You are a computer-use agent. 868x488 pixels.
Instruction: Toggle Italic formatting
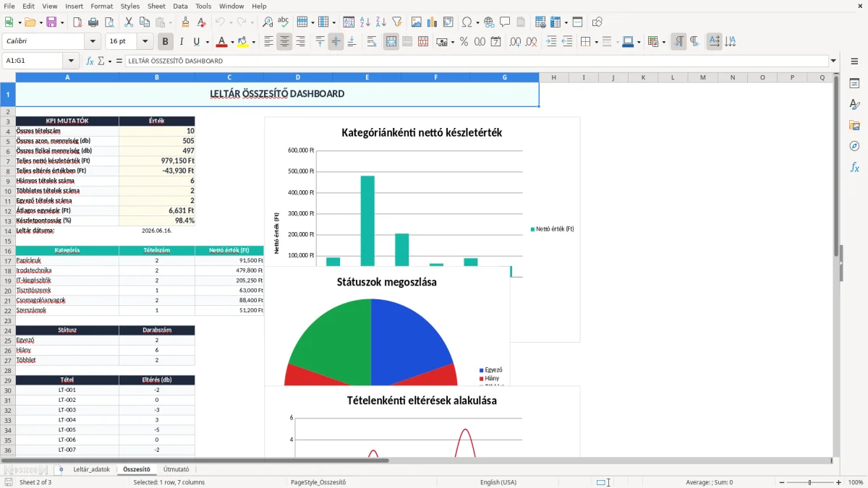coord(181,42)
